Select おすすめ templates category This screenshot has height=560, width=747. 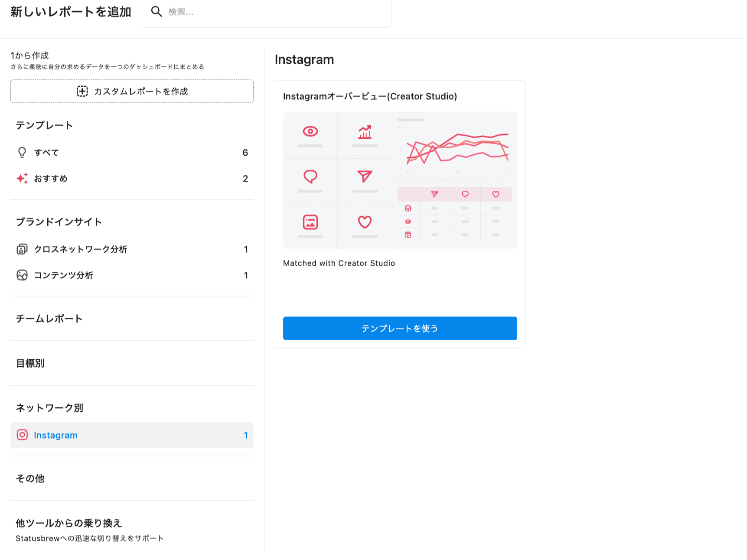pos(51,179)
